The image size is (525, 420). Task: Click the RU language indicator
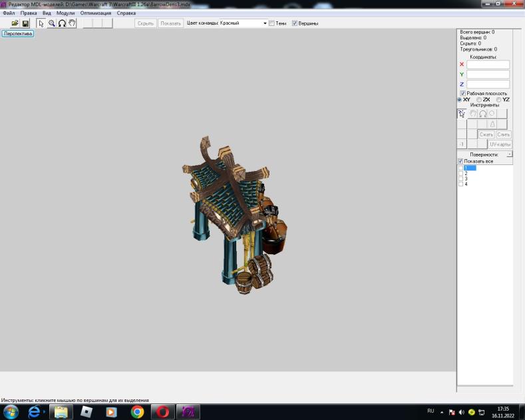pyautogui.click(x=431, y=411)
